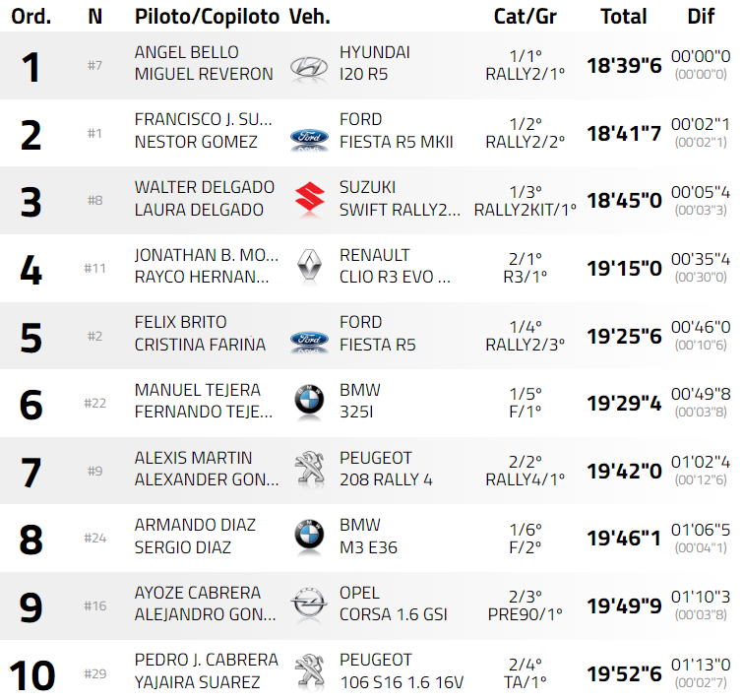
Task: Click the BMW logo beside 325I
Action: tap(309, 401)
